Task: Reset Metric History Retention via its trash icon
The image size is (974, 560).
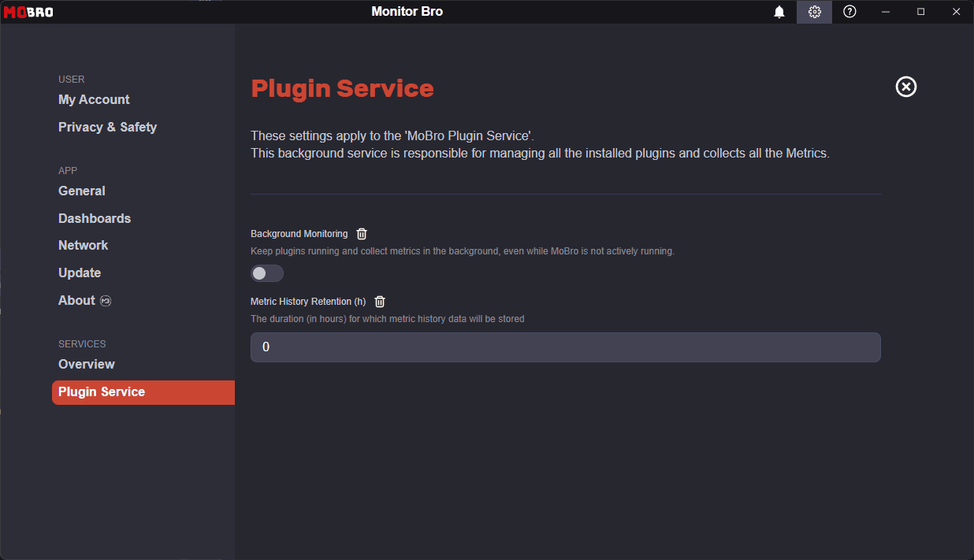Action: coord(379,301)
